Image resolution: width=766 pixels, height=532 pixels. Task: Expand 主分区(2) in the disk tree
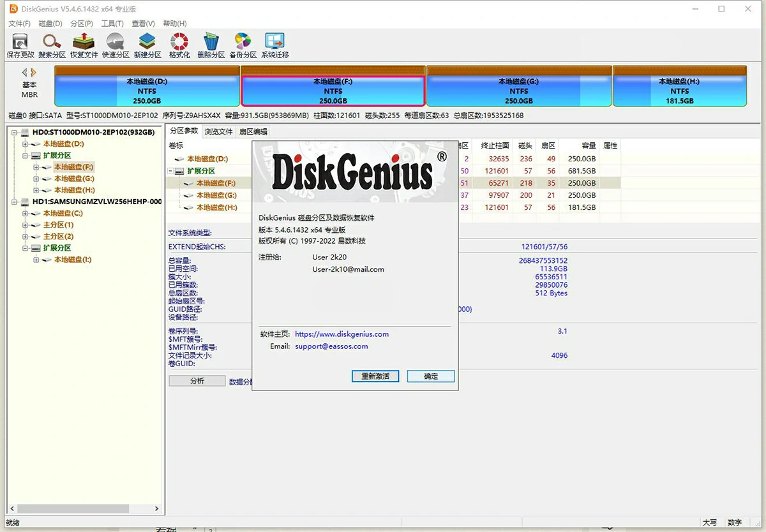(x=25, y=236)
